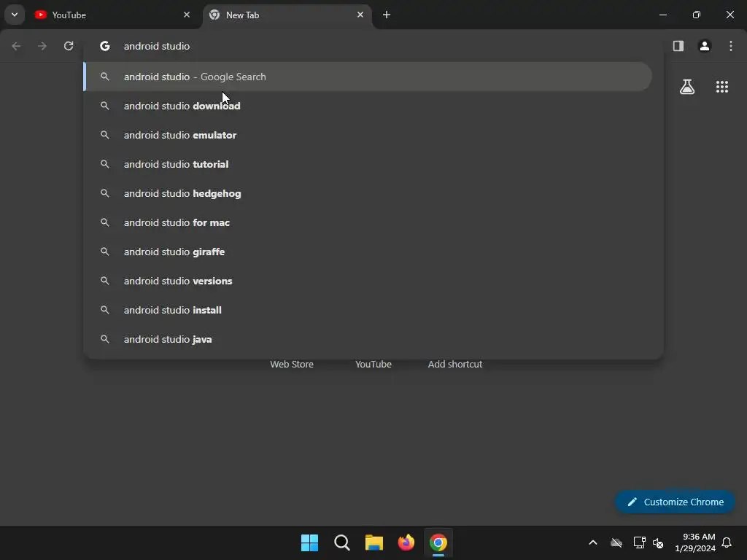This screenshot has width=747, height=560.
Task: Click the OneDrive cloud tray icon
Action: coord(616,542)
